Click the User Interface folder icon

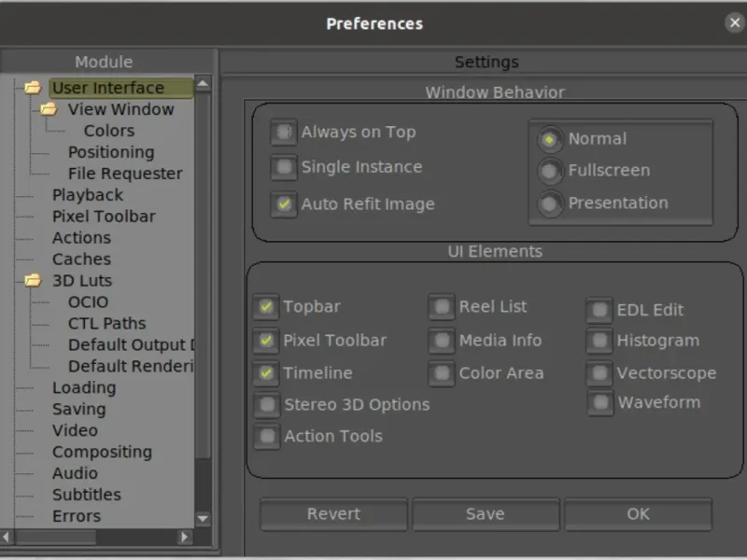tap(34, 88)
